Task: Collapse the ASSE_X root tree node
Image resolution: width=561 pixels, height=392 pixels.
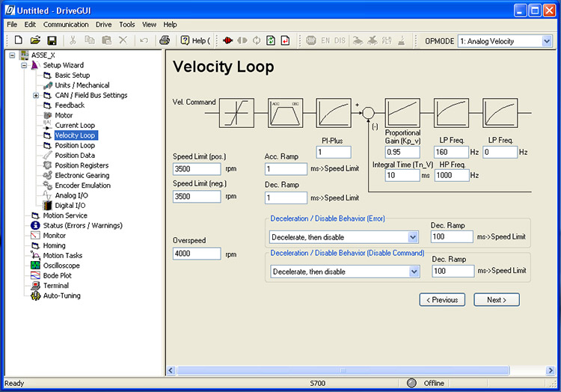Action: (12, 55)
